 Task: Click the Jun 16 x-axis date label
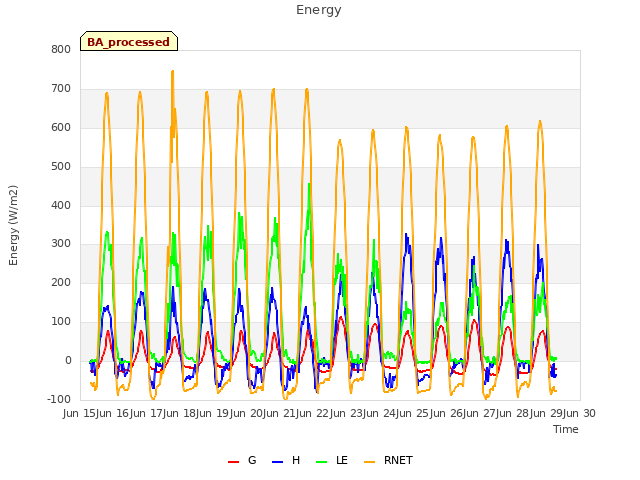coord(113,413)
